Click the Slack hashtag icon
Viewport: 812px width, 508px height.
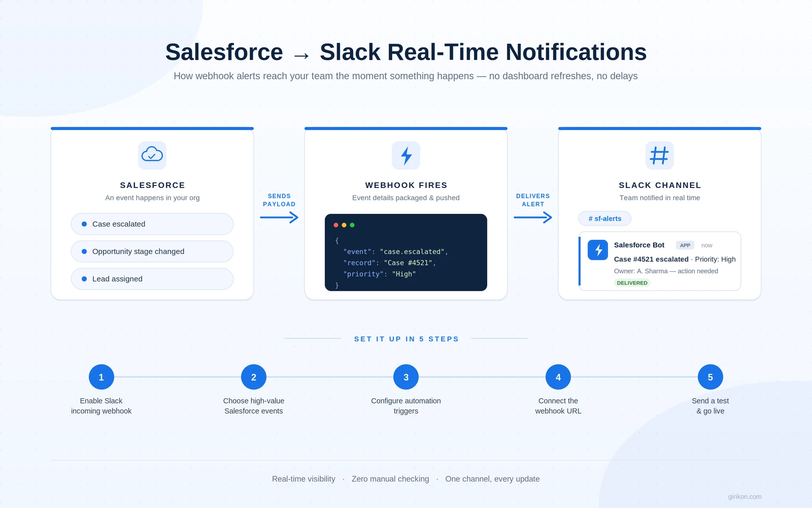(x=660, y=155)
